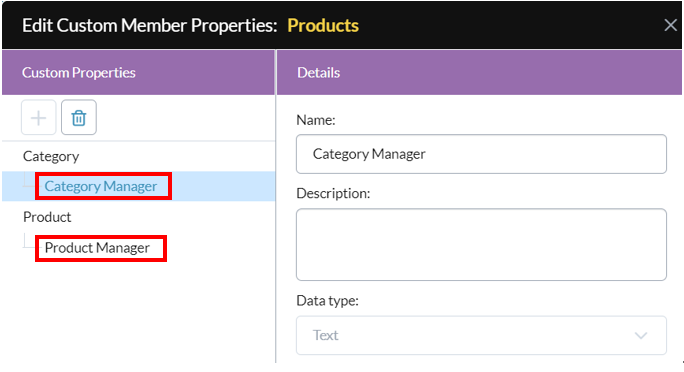684x372 pixels.
Task: Select the Category tree node
Action: [x=51, y=157]
